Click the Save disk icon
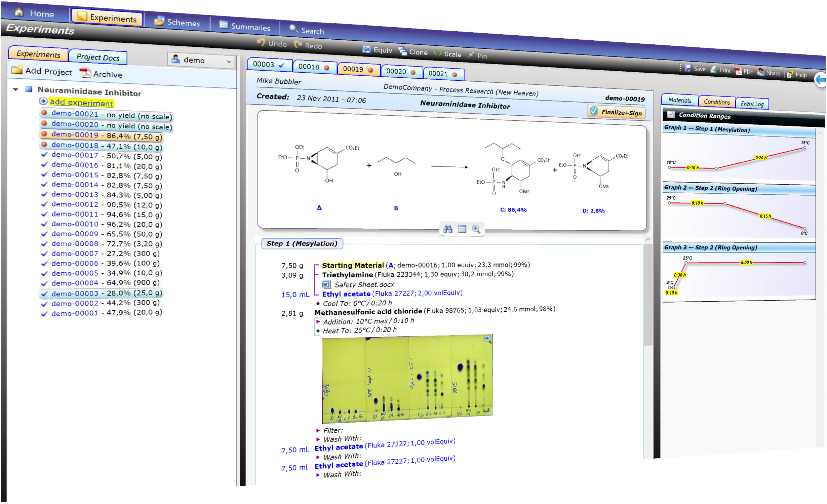 point(689,68)
